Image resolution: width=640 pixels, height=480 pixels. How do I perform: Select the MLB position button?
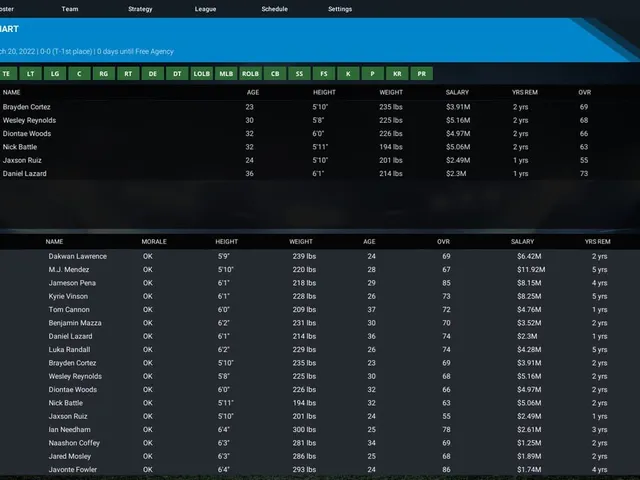226,74
